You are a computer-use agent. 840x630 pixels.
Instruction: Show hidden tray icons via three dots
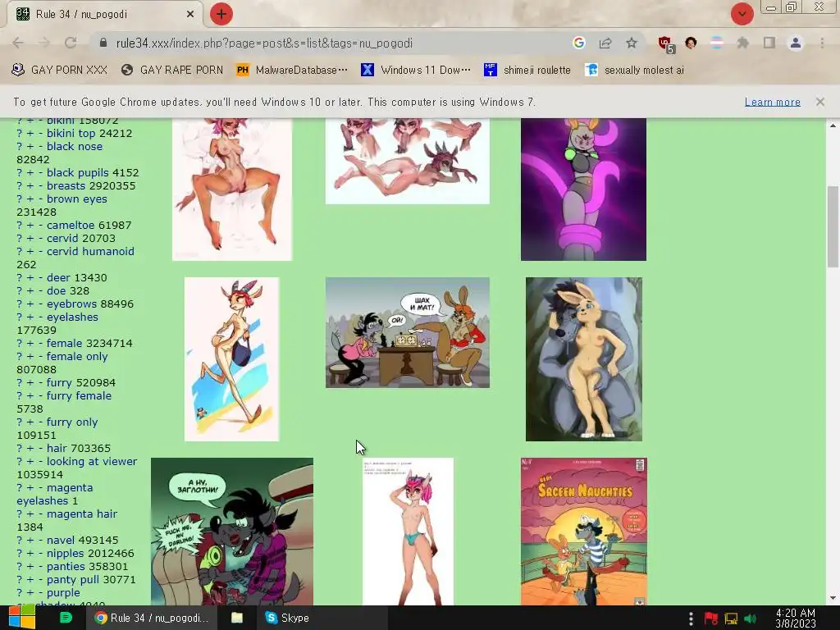tap(691, 619)
